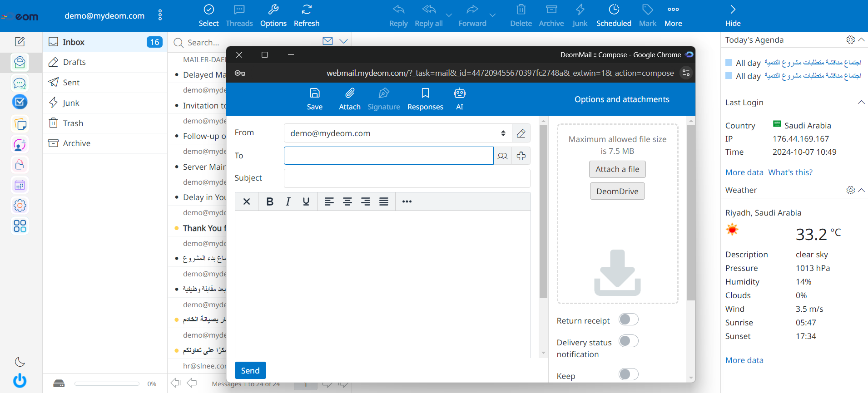This screenshot has width=868, height=393.
Task: Click the Attach a file button
Action: (617, 169)
